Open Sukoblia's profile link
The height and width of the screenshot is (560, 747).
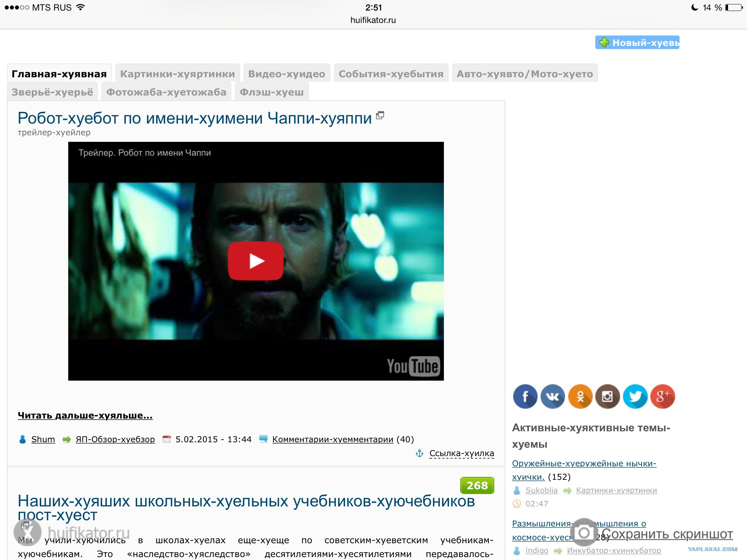[x=541, y=490]
